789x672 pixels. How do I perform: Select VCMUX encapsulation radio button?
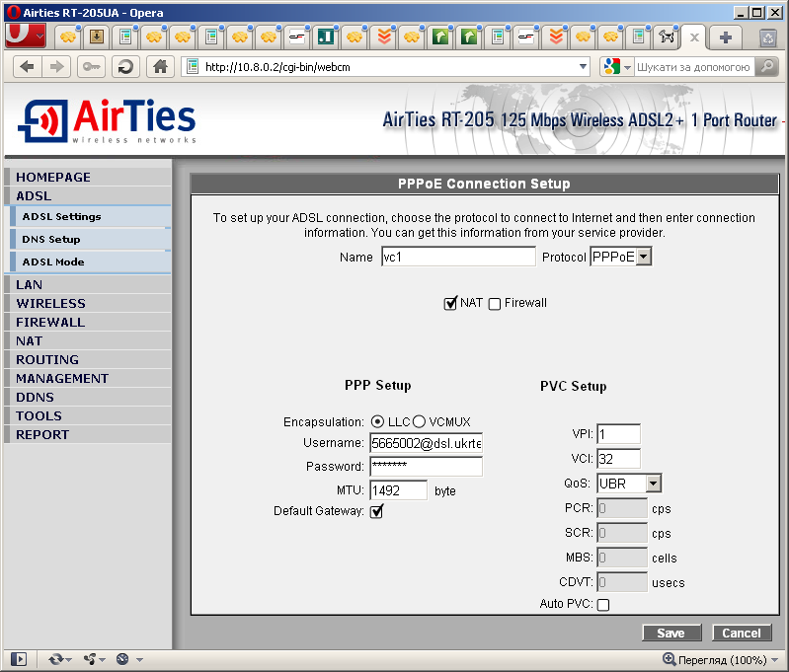click(419, 421)
